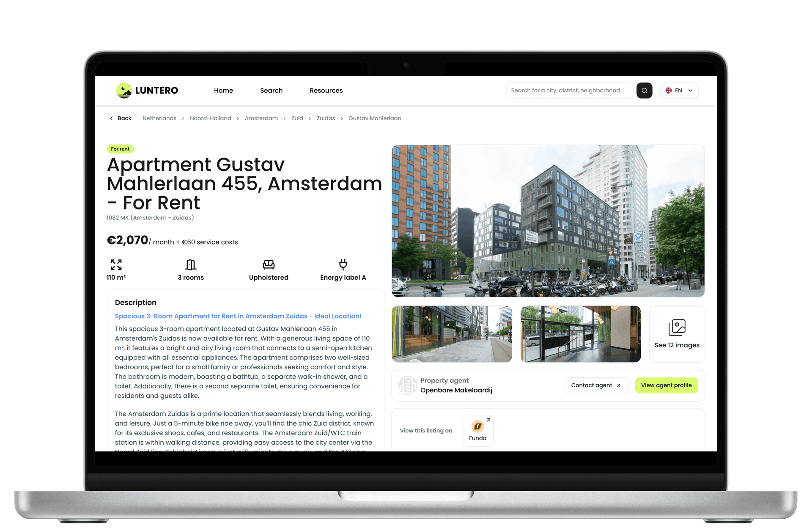This screenshot has width=812, height=528.
Task: Expand the breadcrumb Zuid dropdown
Action: (x=296, y=118)
